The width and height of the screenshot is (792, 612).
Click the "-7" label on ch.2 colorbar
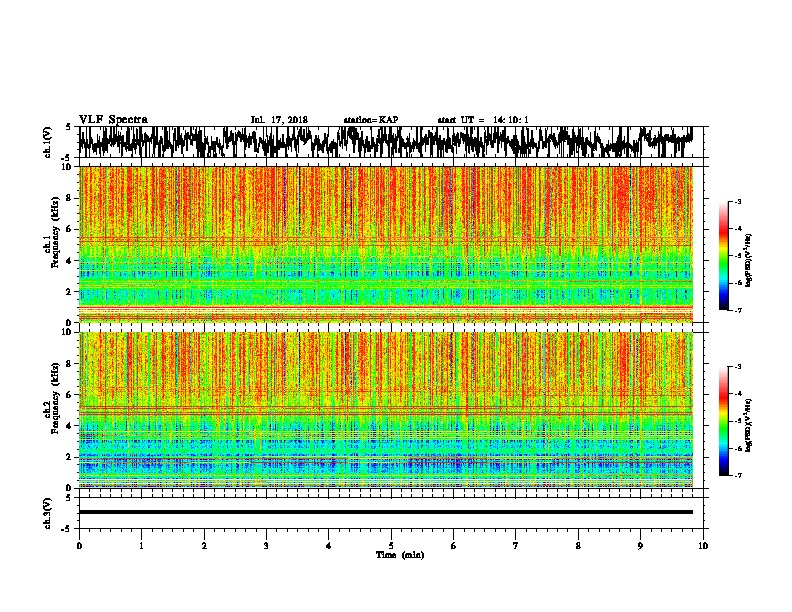coord(737,476)
